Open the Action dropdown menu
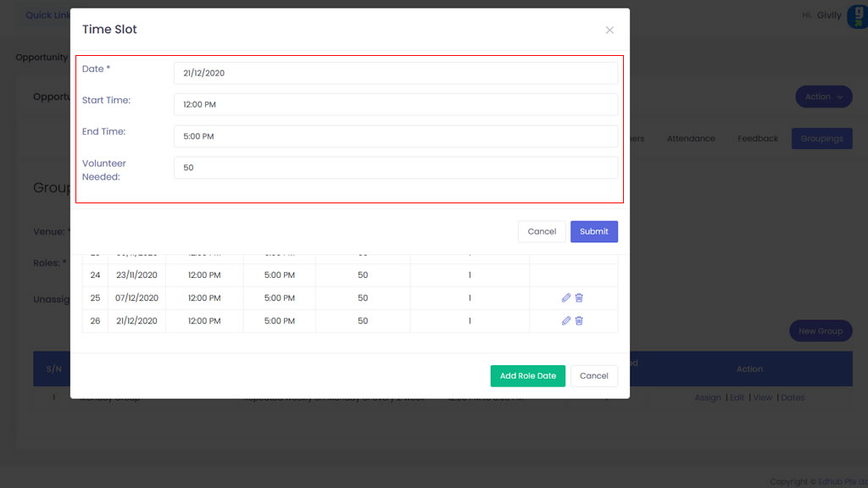This screenshot has width=868, height=488. pyautogui.click(x=823, y=97)
